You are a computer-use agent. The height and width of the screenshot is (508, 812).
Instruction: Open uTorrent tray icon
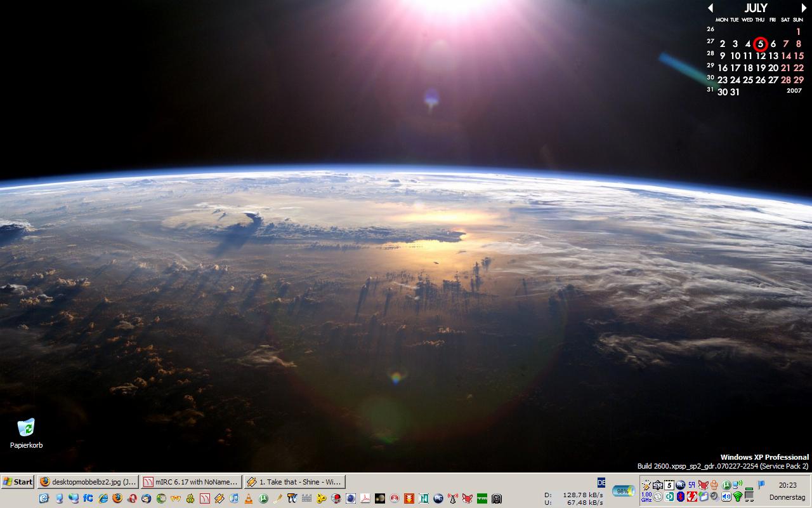726,485
